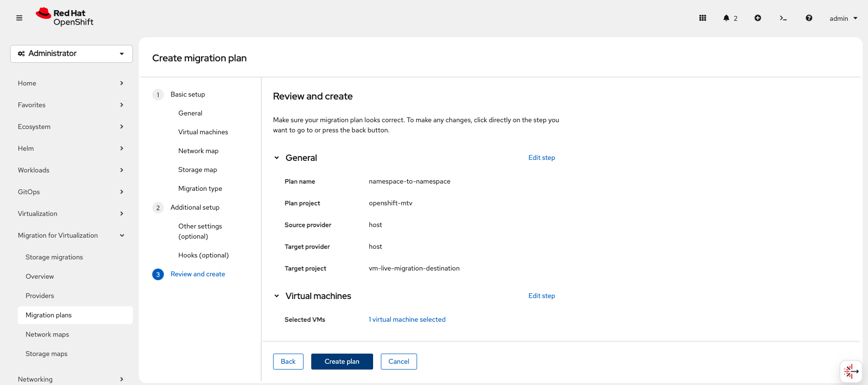Open the command line terminal icon

pos(783,18)
